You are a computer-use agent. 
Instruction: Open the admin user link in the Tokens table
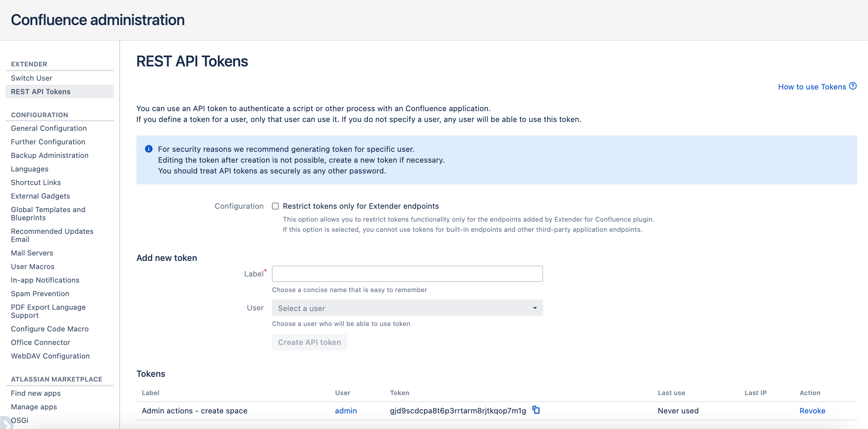(346, 411)
